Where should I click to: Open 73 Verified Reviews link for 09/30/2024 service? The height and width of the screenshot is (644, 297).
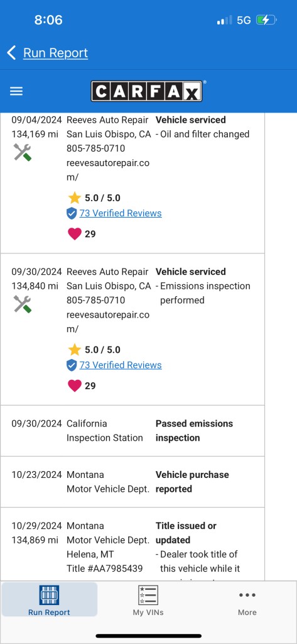click(x=121, y=365)
